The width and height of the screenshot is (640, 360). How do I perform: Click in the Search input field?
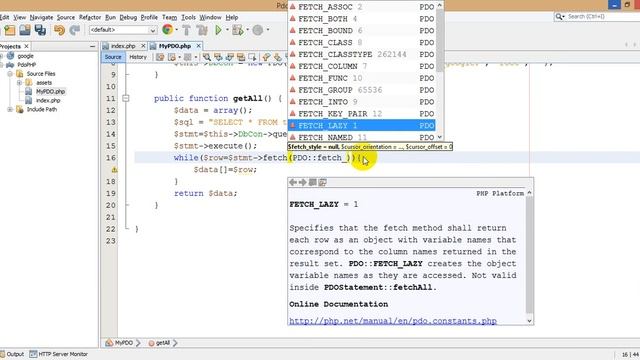[x=603, y=16]
